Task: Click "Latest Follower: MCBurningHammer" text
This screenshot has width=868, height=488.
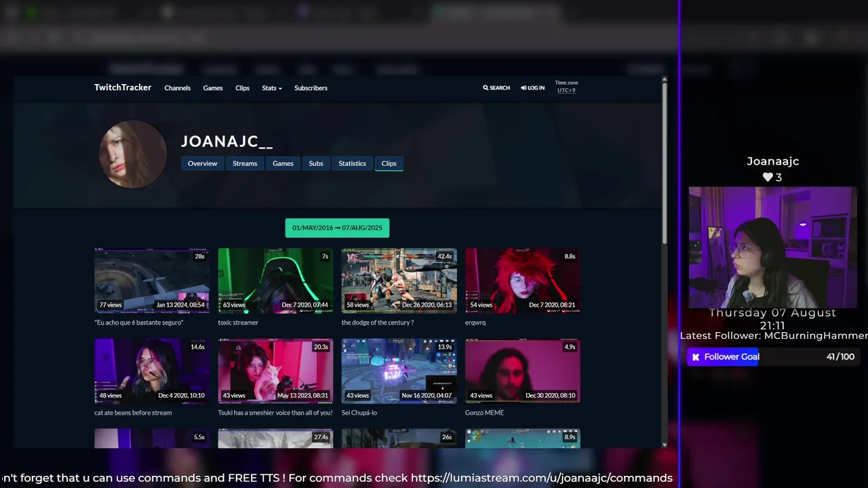Action: 774,335
